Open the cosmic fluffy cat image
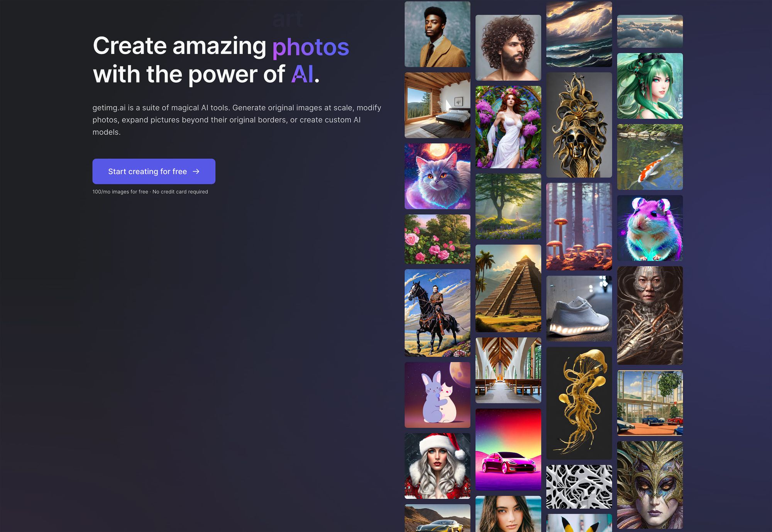This screenshot has height=532, width=772. pos(437,176)
